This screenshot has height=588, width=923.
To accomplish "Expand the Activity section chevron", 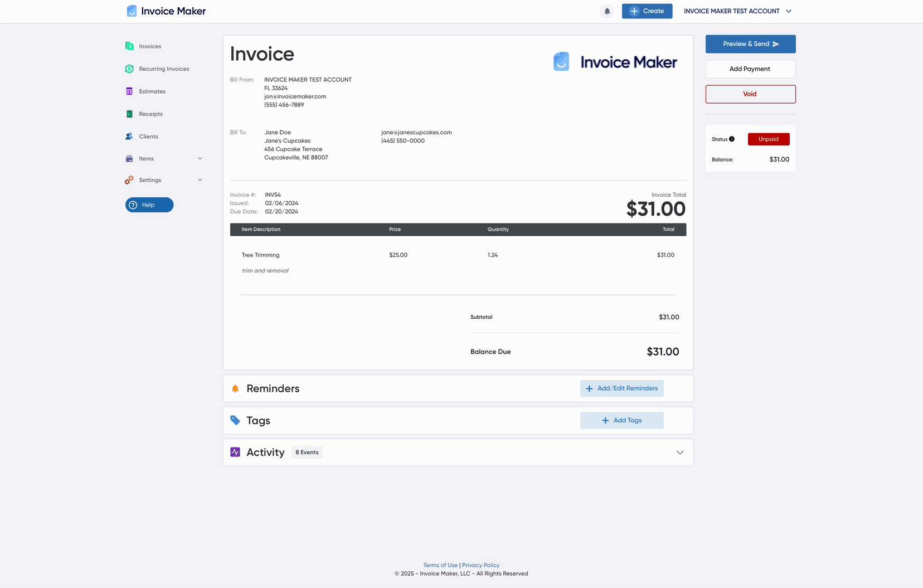I will [x=680, y=453].
